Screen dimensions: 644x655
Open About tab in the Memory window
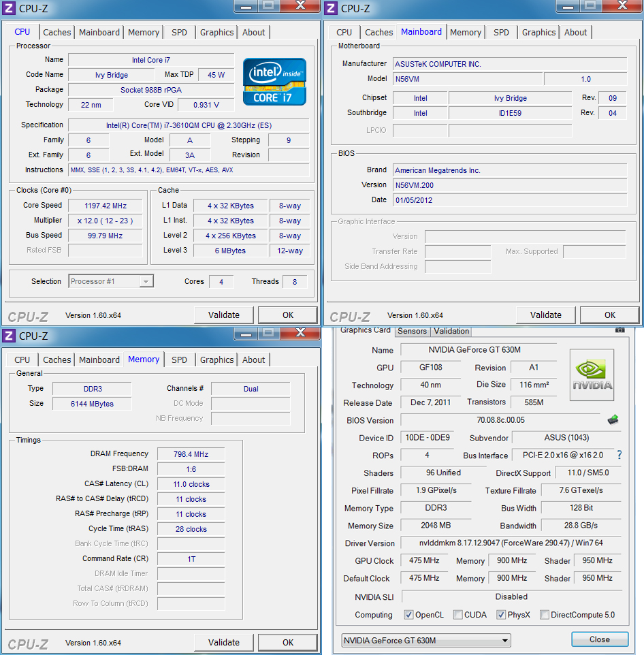pos(253,360)
